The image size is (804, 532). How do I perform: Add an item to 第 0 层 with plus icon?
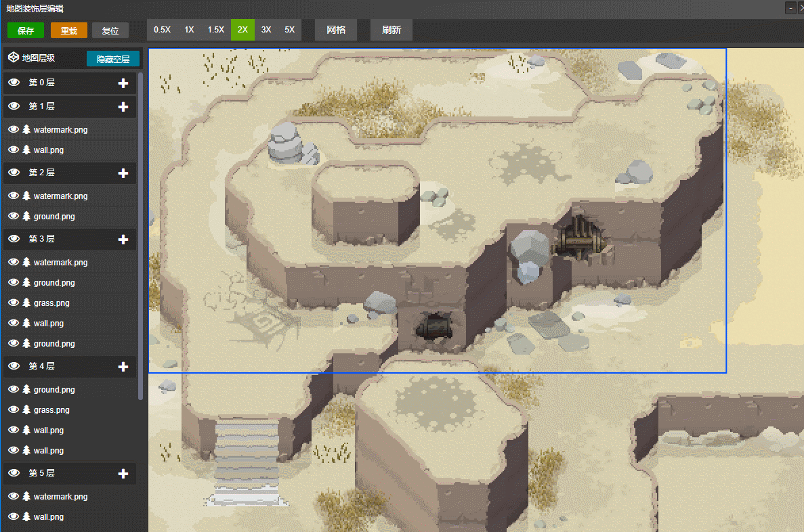tap(123, 83)
